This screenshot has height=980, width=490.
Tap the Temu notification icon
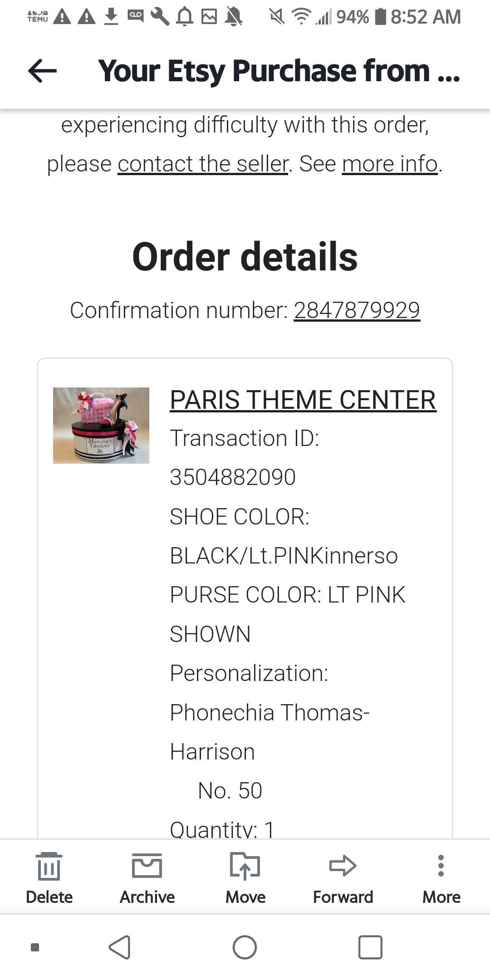(x=38, y=17)
